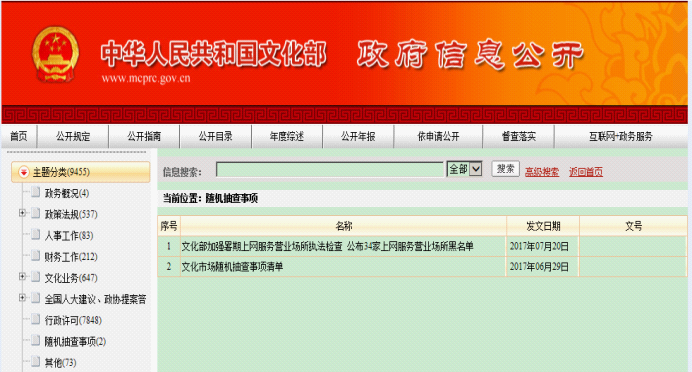Click the document icon beside 随机抽查事项
This screenshot has width=692, height=372.
click(36, 341)
